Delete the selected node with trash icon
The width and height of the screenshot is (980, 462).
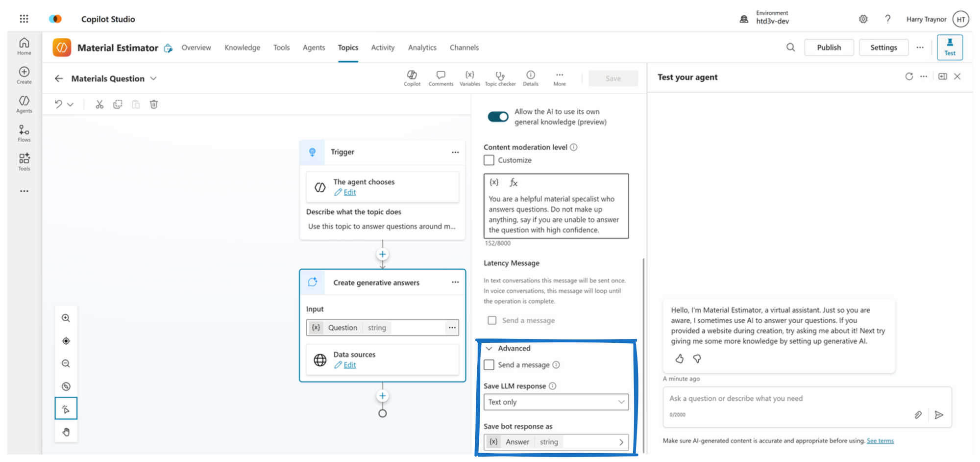pyautogui.click(x=154, y=104)
